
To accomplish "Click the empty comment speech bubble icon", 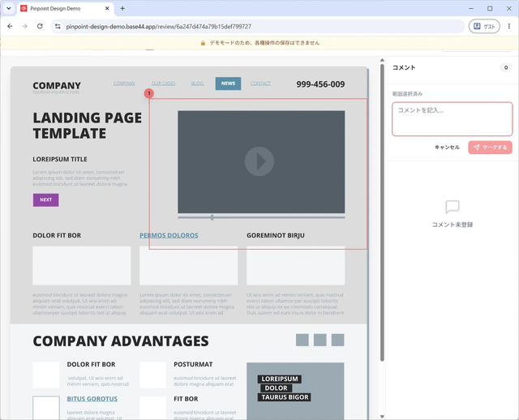I will point(453,208).
